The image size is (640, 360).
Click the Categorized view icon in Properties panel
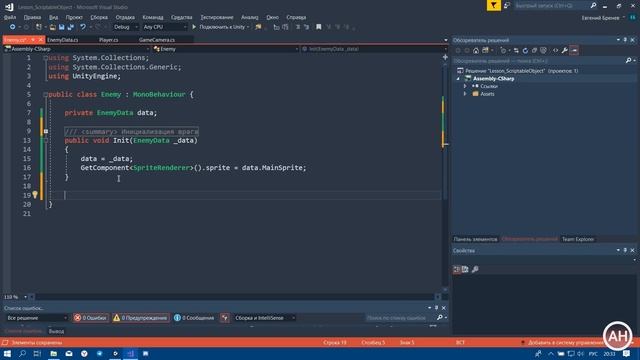click(457, 269)
